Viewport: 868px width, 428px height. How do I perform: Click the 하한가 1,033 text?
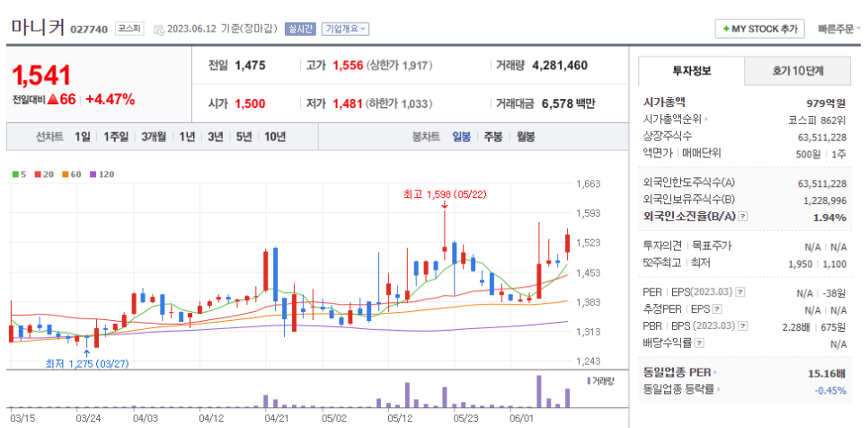tap(399, 103)
